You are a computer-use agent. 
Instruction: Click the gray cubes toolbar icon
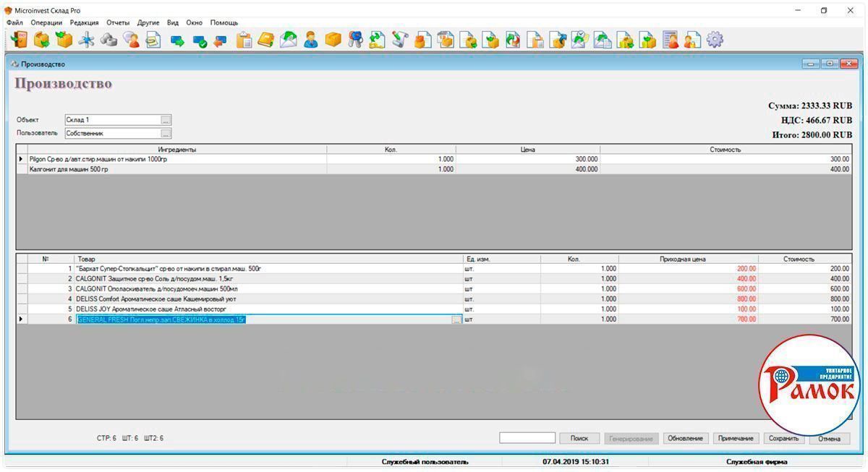pyautogui.click(x=109, y=40)
